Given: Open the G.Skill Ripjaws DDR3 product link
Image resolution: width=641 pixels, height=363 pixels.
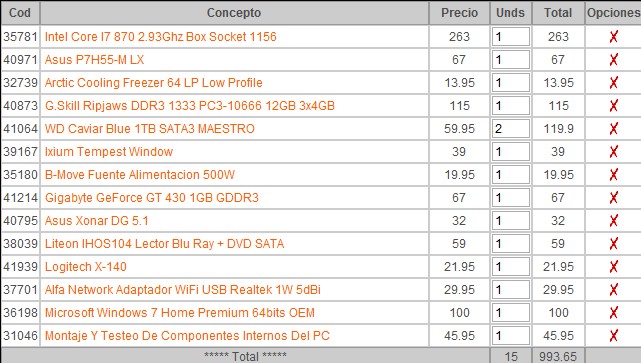Looking at the screenshot, I should pyautogui.click(x=190, y=106).
